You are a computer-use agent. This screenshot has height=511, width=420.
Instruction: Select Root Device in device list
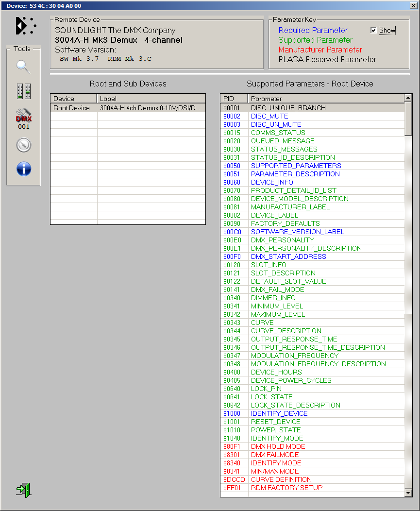pyautogui.click(x=72, y=108)
